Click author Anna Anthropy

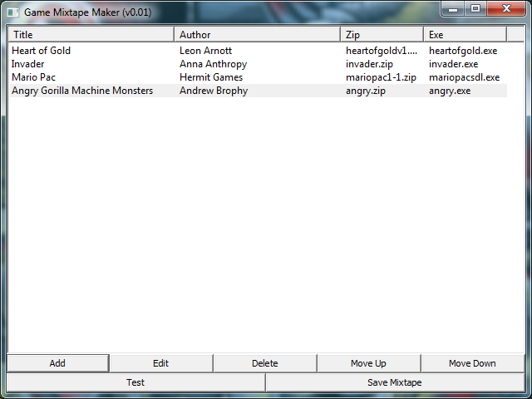213,64
